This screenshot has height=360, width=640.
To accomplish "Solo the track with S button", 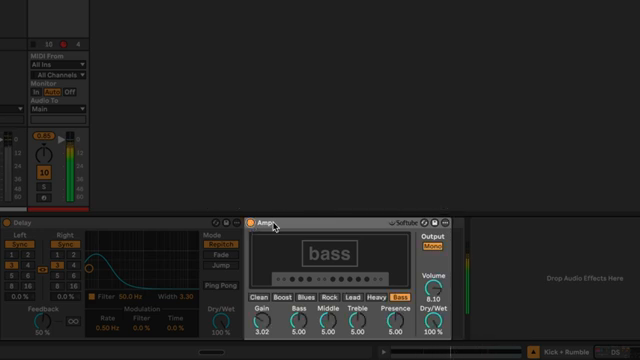I will point(44,187).
